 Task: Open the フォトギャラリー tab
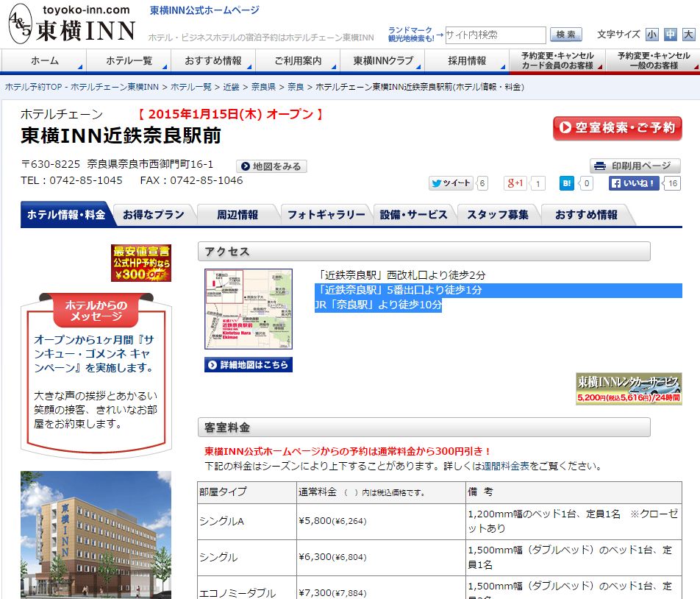[326, 215]
